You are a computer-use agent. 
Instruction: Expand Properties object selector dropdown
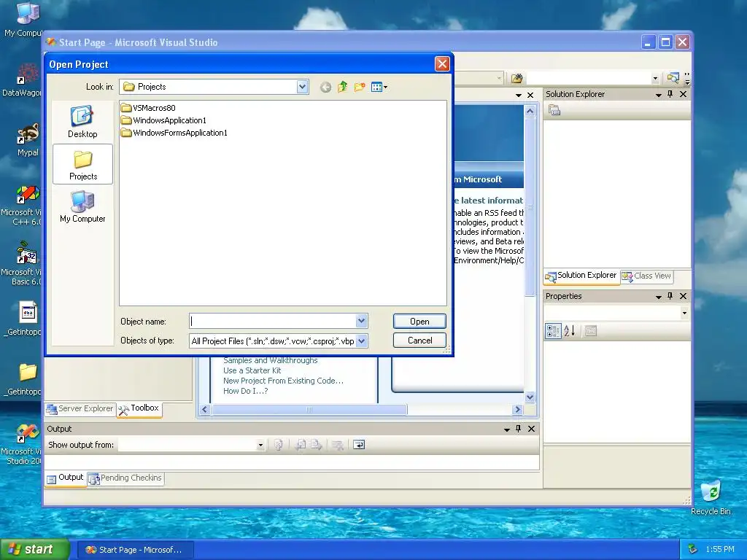click(x=684, y=314)
